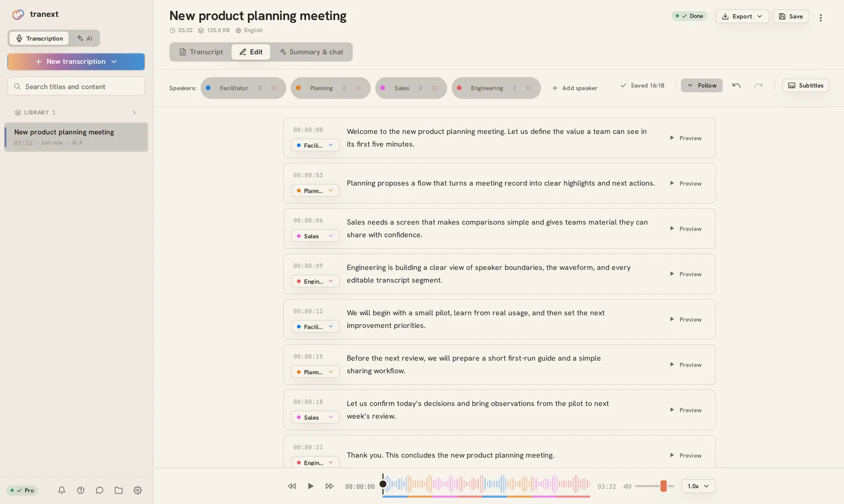Remove the Planning speaker with its X
Viewport: 844px width, 504px height.
pos(358,88)
